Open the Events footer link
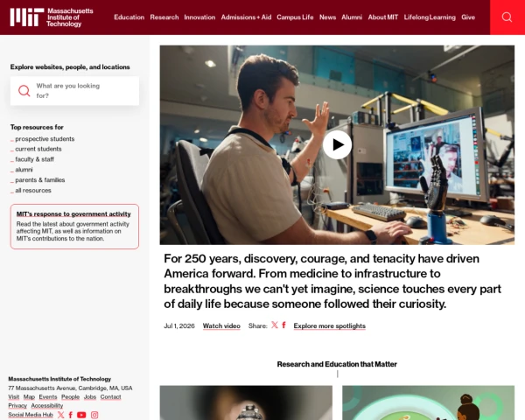This screenshot has height=420, width=525. 48,397
